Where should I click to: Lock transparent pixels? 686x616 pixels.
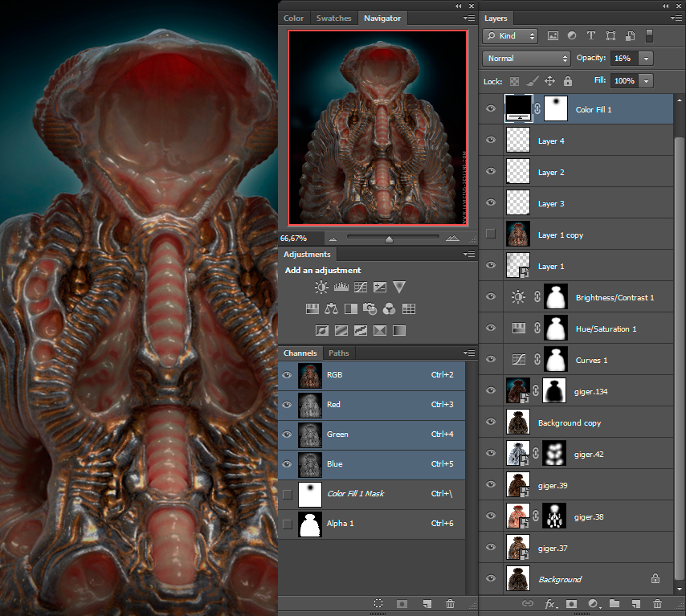click(514, 81)
